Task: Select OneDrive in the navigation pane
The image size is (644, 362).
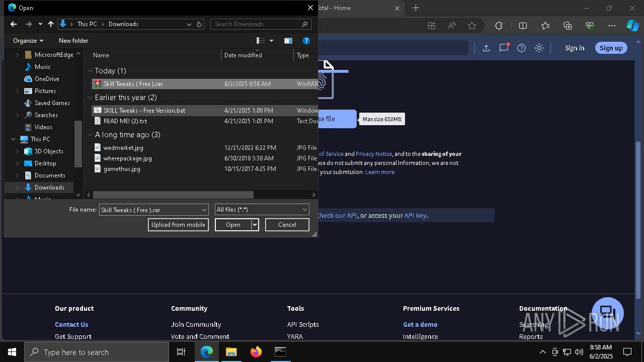Action: click(47, 79)
